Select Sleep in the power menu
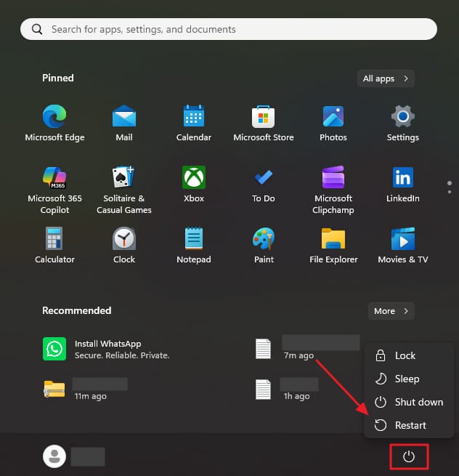Viewport: 459px width, 476px height. [x=409, y=379]
